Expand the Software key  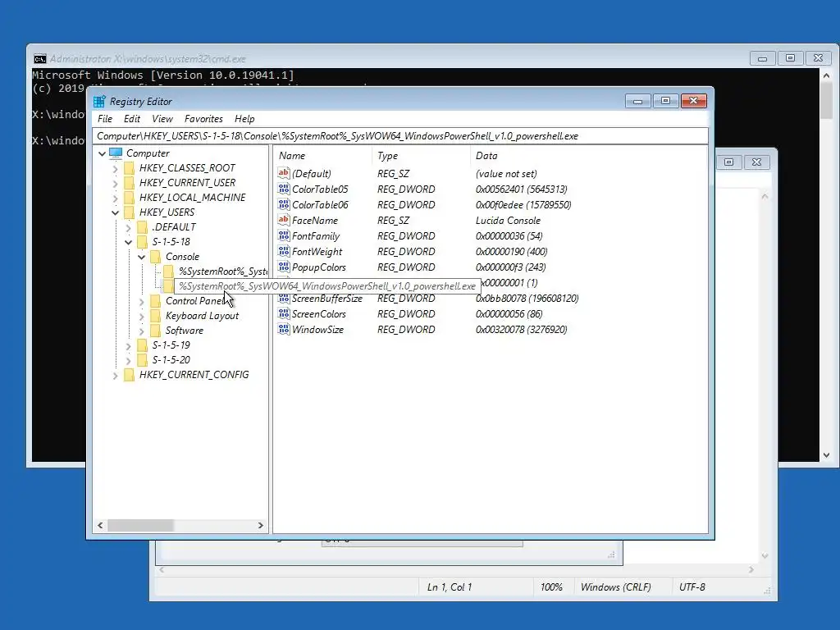[x=141, y=331]
